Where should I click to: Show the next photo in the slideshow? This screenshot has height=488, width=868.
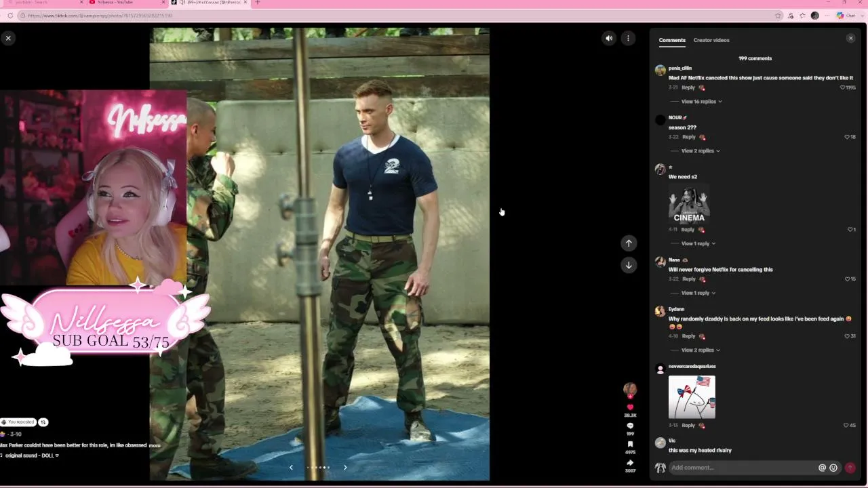tap(345, 467)
